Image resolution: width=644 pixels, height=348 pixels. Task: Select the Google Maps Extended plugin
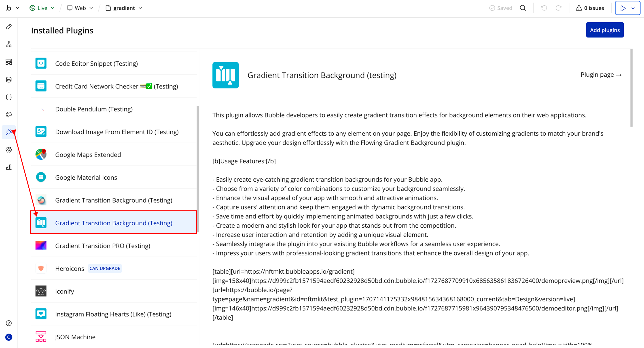pos(88,155)
